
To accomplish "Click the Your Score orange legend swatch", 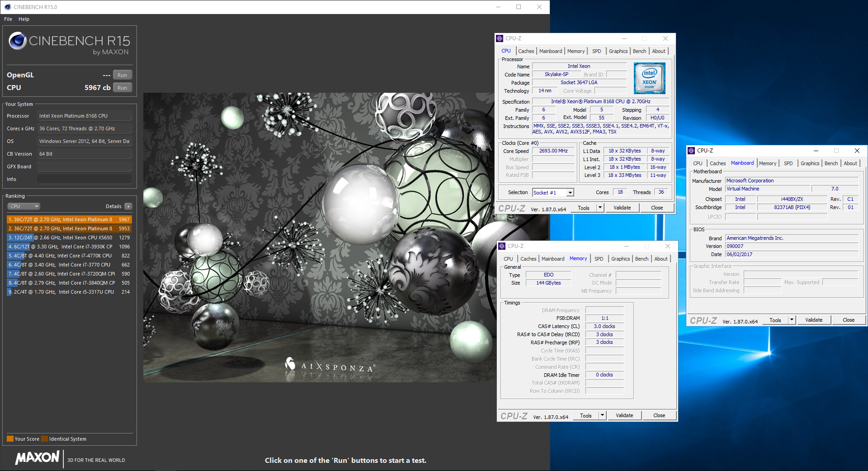I will click(10, 439).
